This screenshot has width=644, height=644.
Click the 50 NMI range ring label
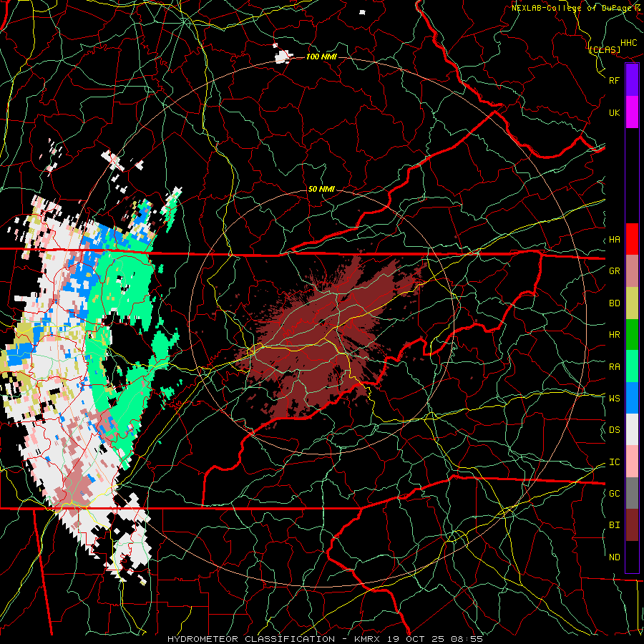coord(321,189)
